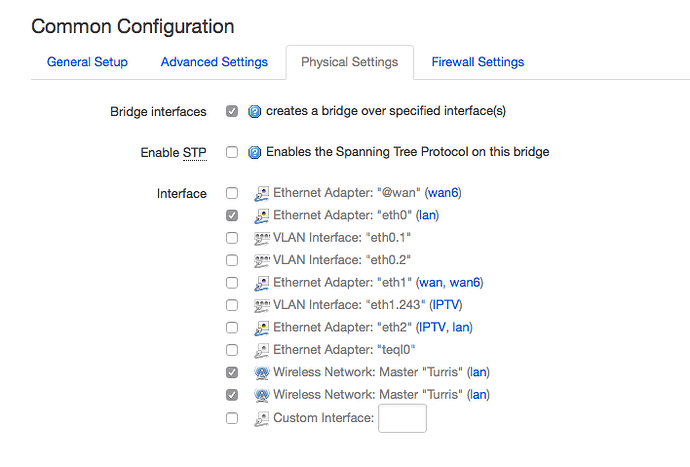This screenshot has width=690, height=467.
Task: Click the eth1.243 VLAN interface icon
Action: pos(262,305)
